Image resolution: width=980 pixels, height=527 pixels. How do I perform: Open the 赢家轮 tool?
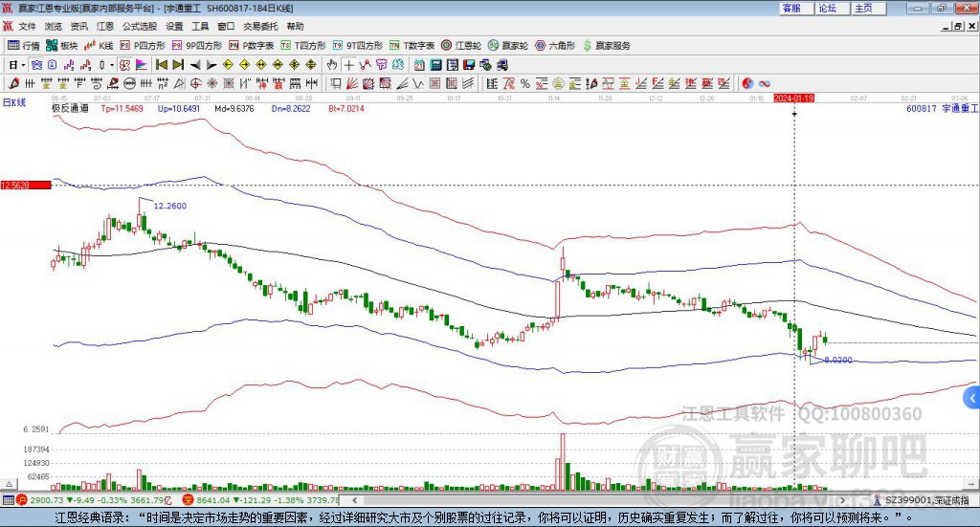point(507,46)
